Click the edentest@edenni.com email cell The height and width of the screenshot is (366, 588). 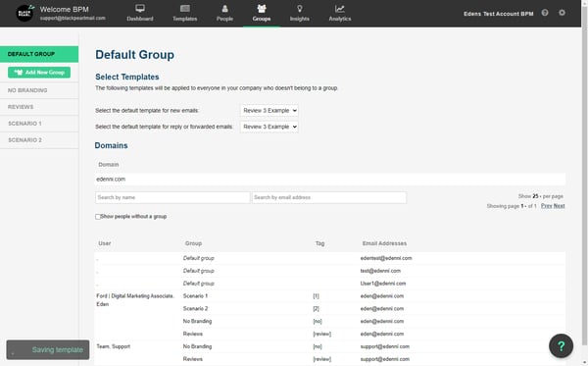[x=386, y=258]
